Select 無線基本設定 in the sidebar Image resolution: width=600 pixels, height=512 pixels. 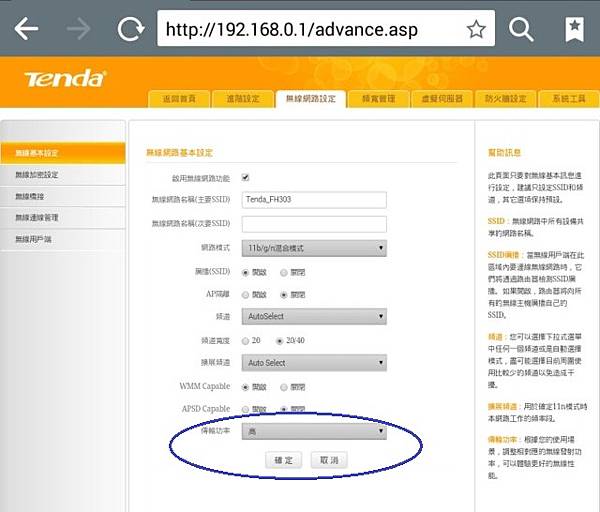pyautogui.click(x=63, y=153)
